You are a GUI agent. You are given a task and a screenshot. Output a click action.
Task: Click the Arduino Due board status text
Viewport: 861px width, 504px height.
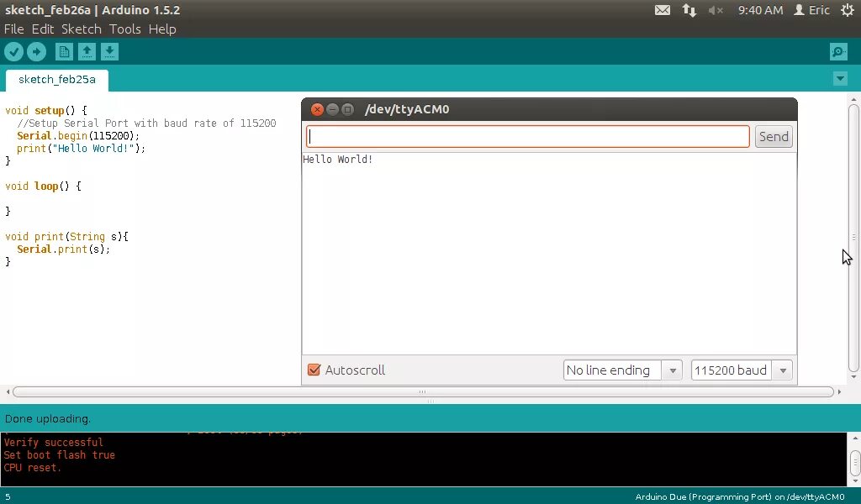740,497
